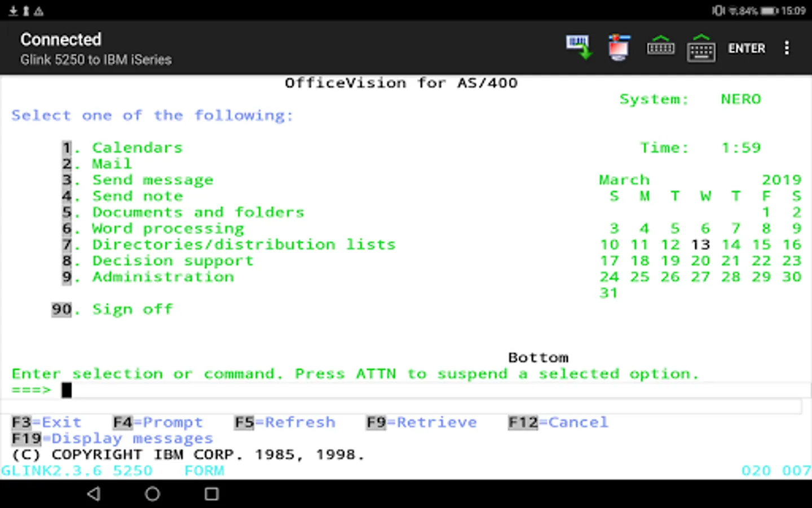
Task: Tap the time value '1:59'
Action: (x=741, y=148)
